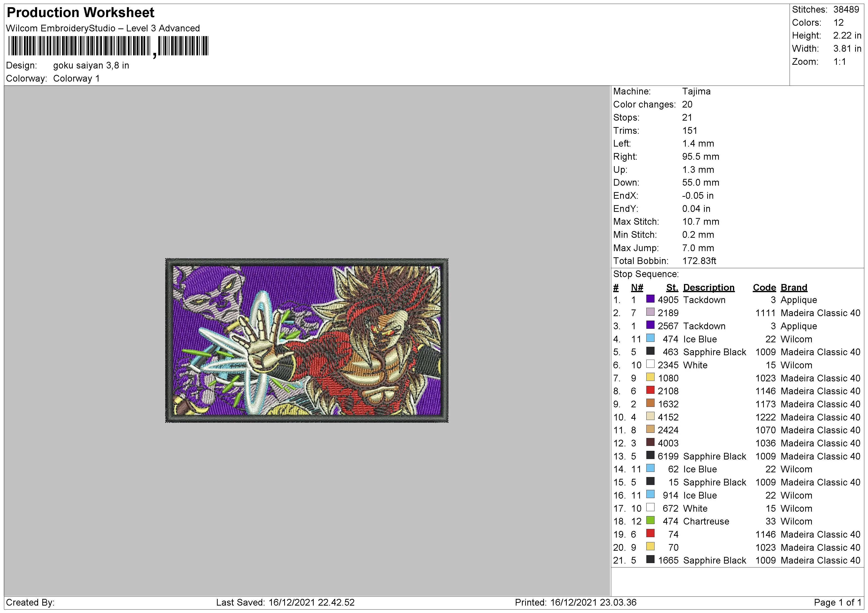Click the design name 'goku saiyan 3,8 in'
868x613 pixels.
coord(91,66)
